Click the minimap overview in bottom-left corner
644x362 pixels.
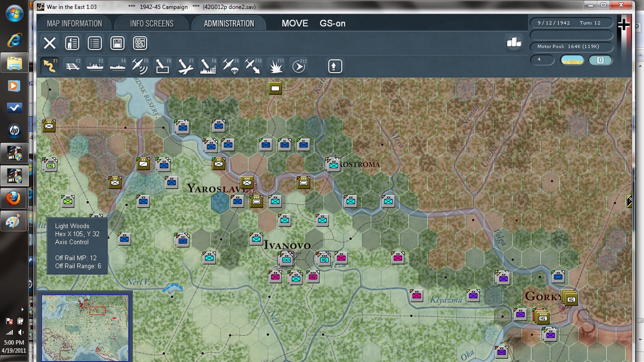tap(85, 327)
